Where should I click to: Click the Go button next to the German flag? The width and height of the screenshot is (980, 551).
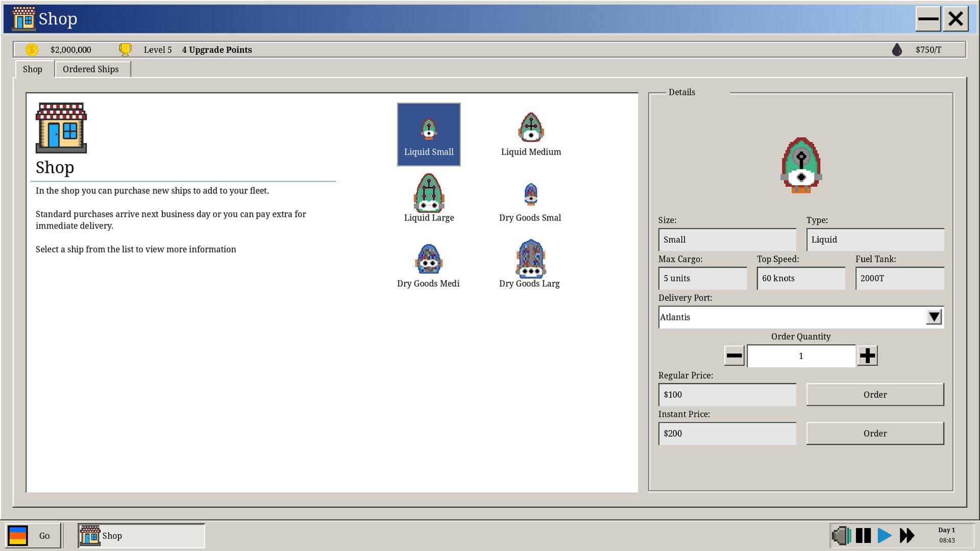(45, 536)
